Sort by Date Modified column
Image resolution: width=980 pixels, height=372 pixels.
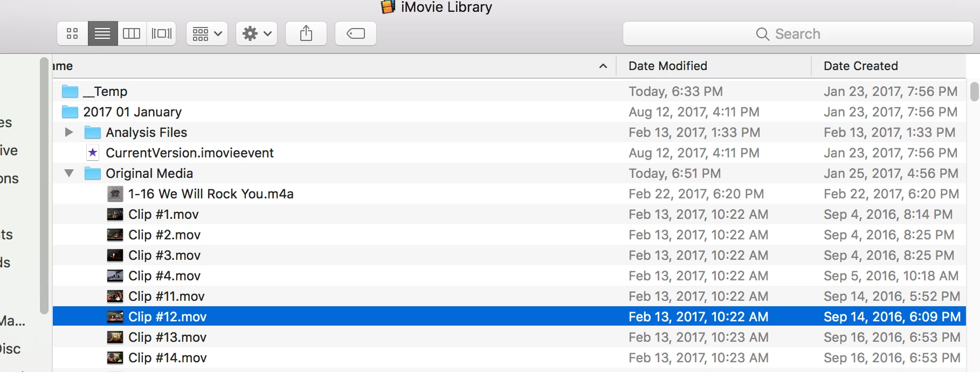pyautogui.click(x=668, y=66)
